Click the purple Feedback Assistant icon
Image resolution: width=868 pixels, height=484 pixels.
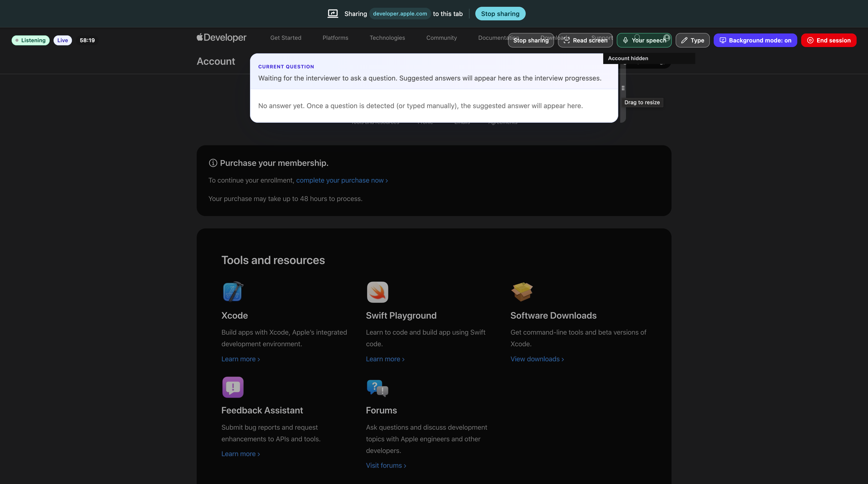pos(233,387)
